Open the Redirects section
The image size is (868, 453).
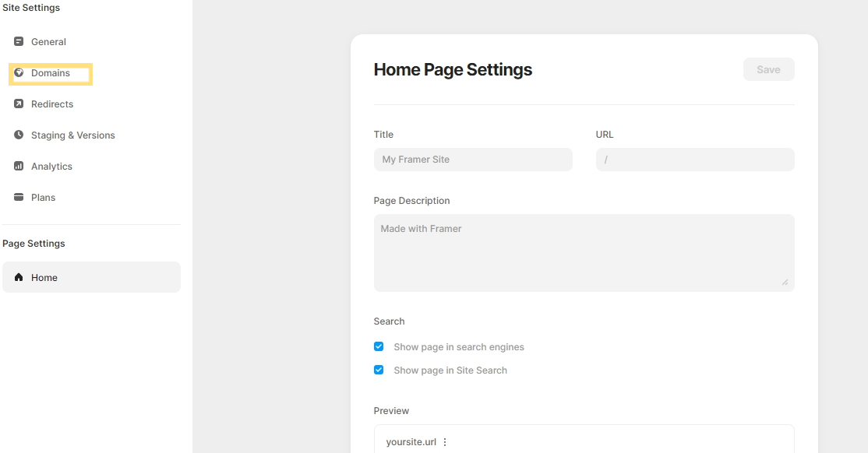point(52,104)
